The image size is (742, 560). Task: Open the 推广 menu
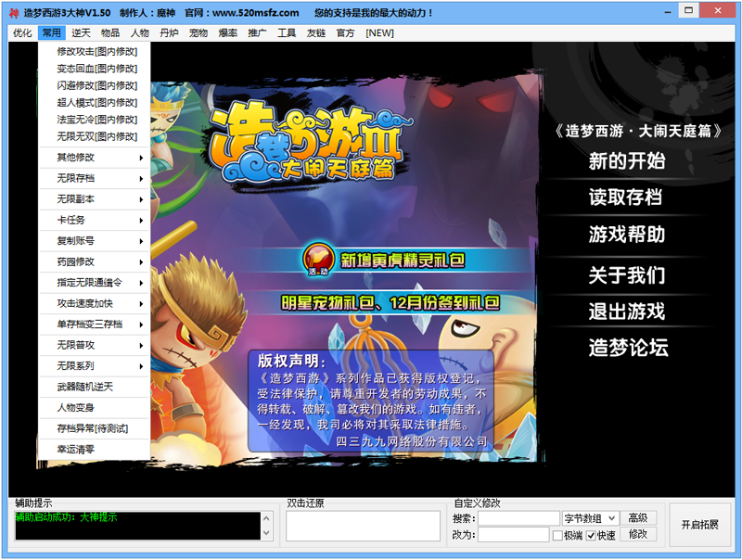click(x=257, y=32)
